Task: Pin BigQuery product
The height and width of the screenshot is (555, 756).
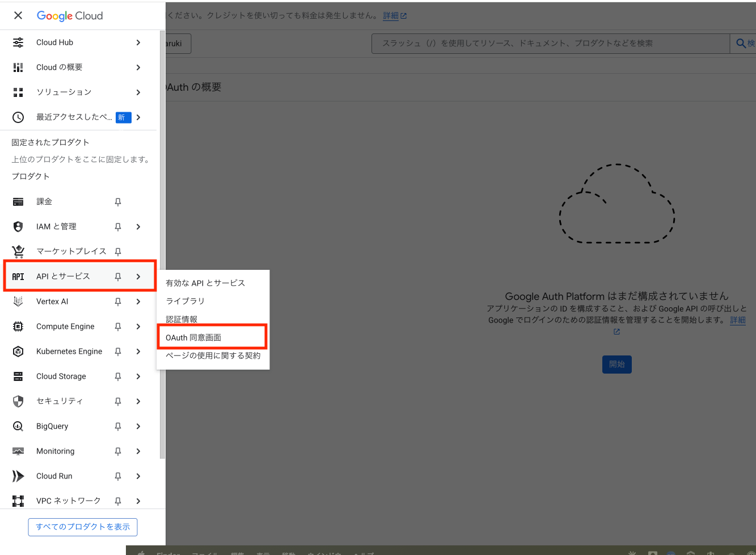Action: [x=118, y=426]
